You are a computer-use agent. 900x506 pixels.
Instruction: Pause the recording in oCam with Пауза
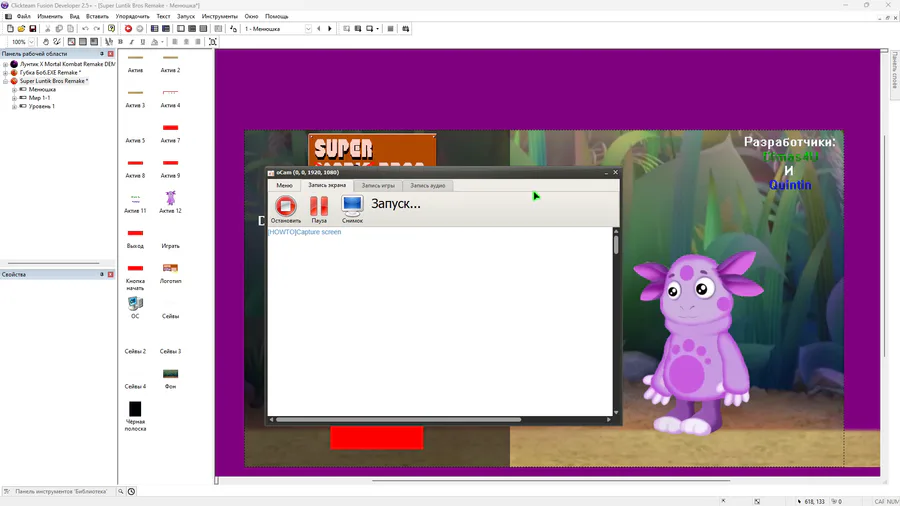[319, 209]
